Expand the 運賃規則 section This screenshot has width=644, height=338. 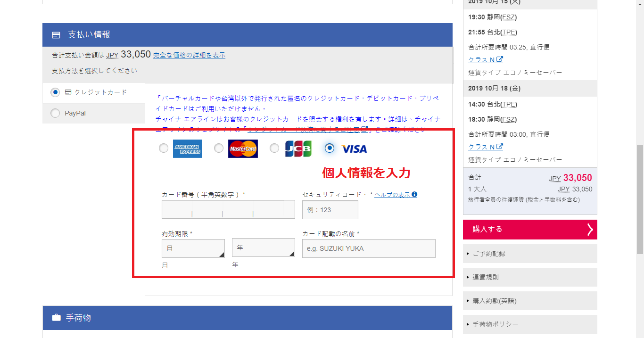[x=530, y=277]
